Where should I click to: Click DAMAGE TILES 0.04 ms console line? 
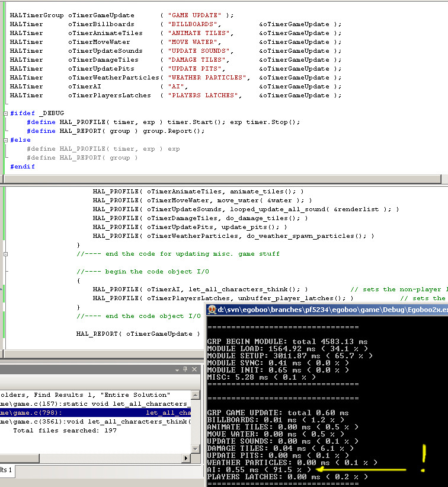[x=280, y=448]
